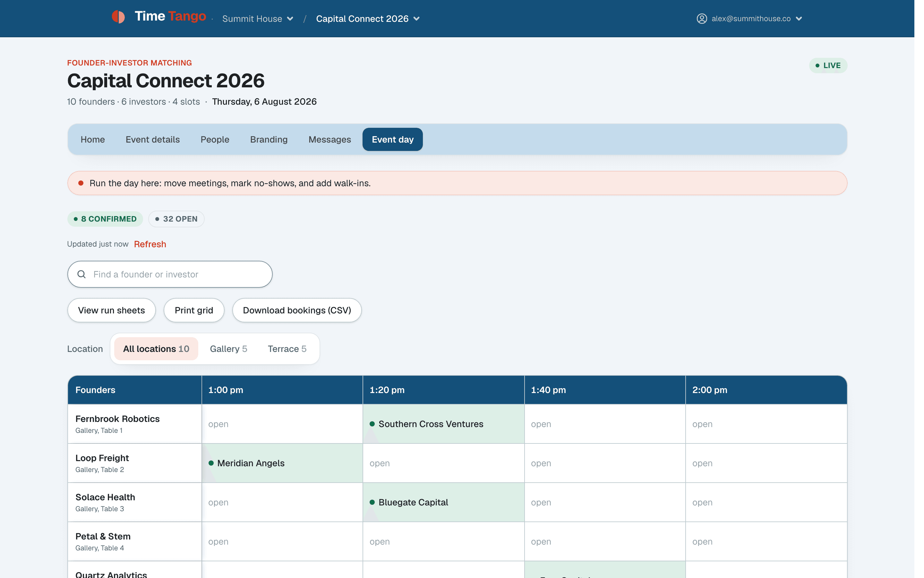Select Solace Health open 1:40 pm slot
Viewport: 924px width, 578px height.
[605, 502]
